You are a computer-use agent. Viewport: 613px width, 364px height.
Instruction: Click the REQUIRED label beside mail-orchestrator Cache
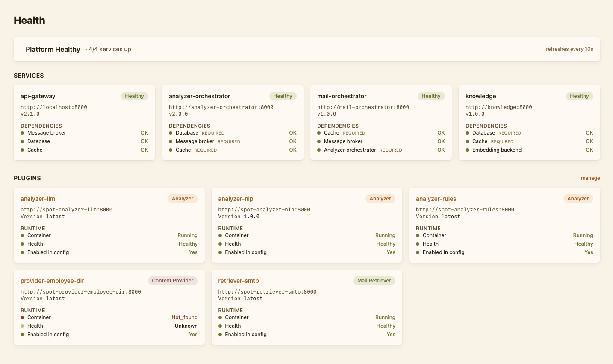(354, 133)
